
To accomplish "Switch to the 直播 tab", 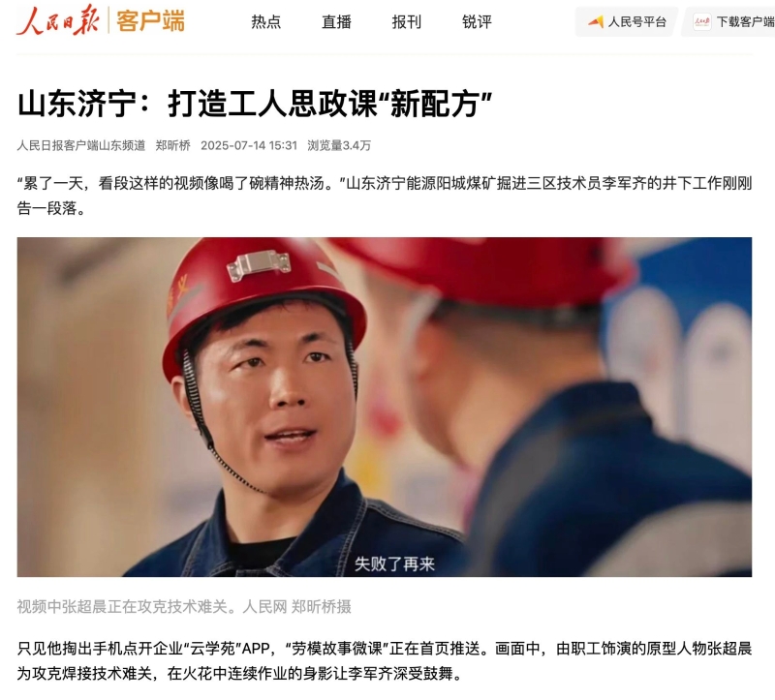I will 336,21.
